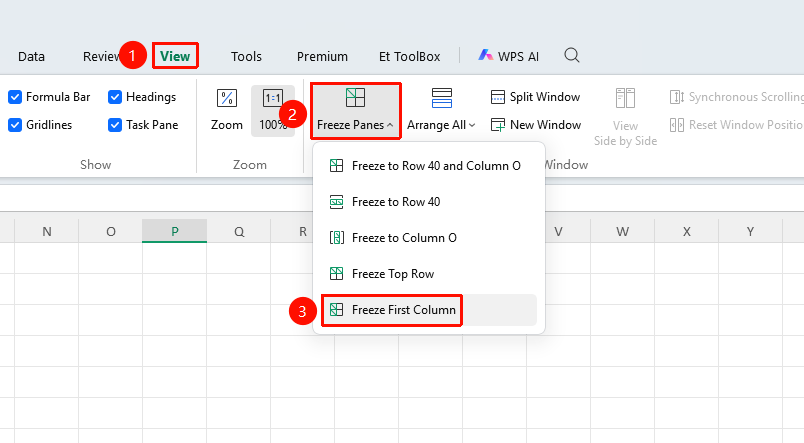Choose Freeze to Column O
Image resolution: width=804 pixels, height=443 pixels.
click(x=429, y=237)
